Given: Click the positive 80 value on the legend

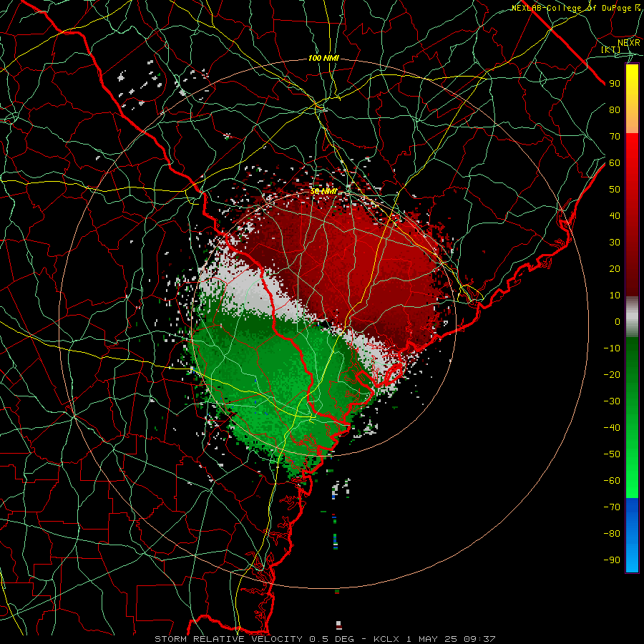Looking at the screenshot, I should (x=615, y=109).
